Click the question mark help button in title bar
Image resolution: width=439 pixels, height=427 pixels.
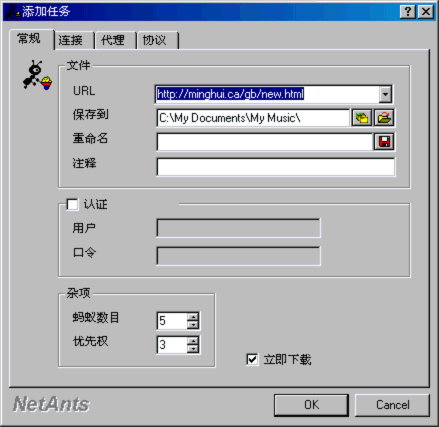click(x=408, y=12)
